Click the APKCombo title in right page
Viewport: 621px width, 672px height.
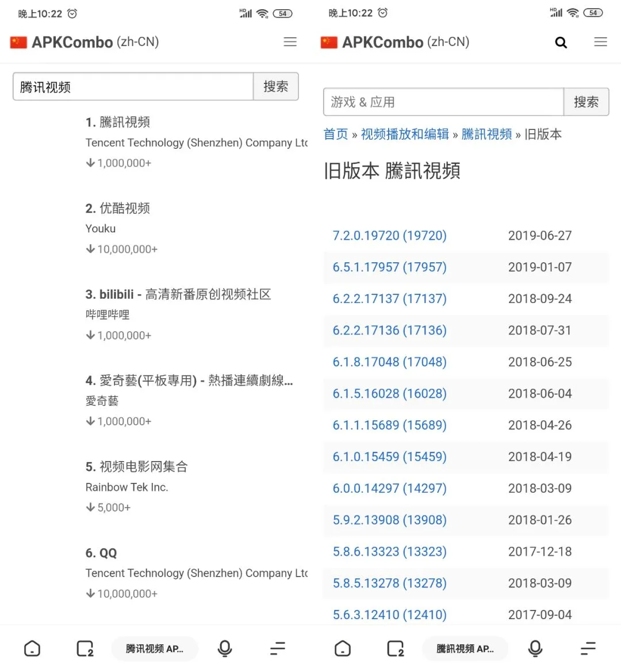click(x=382, y=42)
